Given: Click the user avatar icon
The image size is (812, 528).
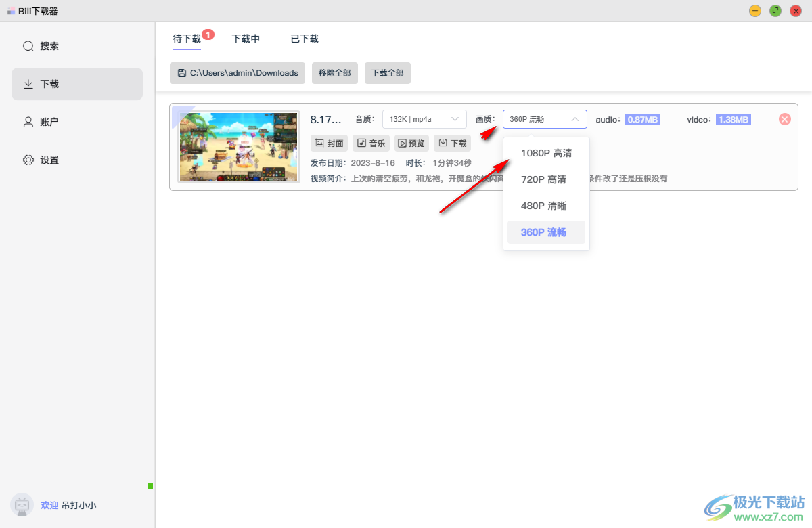Looking at the screenshot, I should click(22, 505).
